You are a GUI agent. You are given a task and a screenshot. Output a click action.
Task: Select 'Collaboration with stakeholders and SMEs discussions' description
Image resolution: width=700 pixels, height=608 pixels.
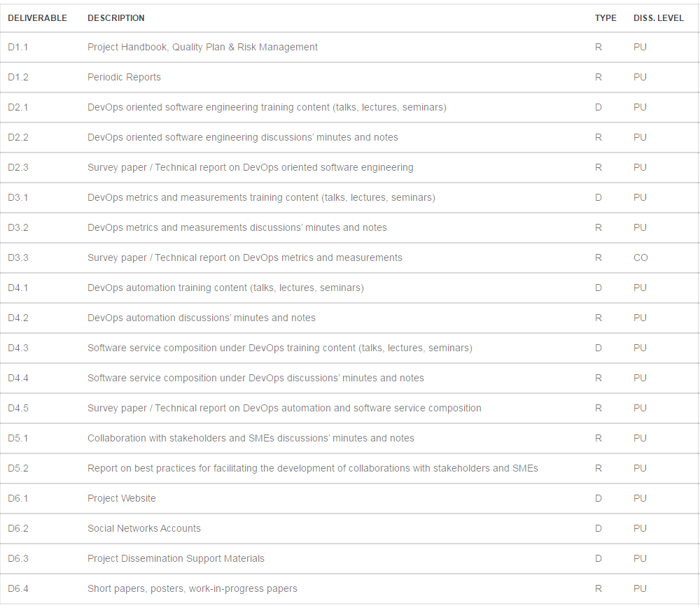pos(251,439)
